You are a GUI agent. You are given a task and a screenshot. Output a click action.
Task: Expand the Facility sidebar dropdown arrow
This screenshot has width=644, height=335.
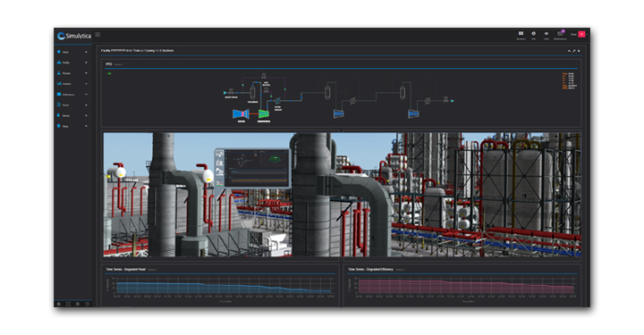click(86, 63)
